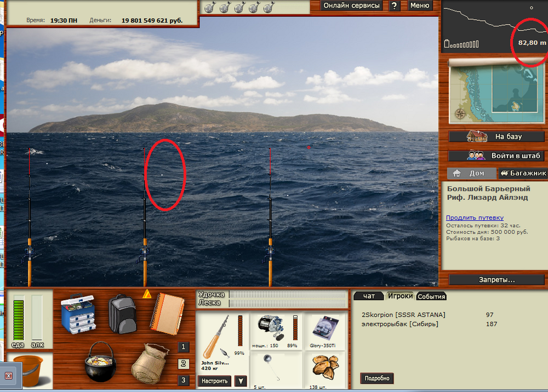Open the tackle box

pyautogui.click(x=78, y=314)
